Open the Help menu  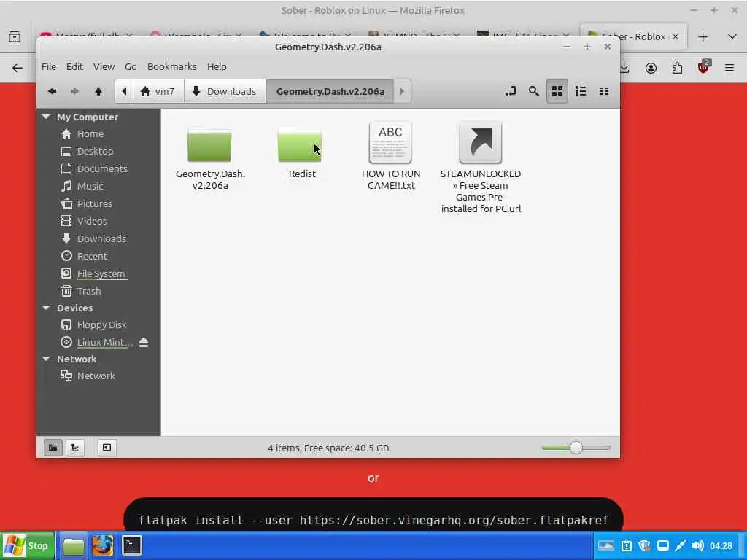(217, 66)
